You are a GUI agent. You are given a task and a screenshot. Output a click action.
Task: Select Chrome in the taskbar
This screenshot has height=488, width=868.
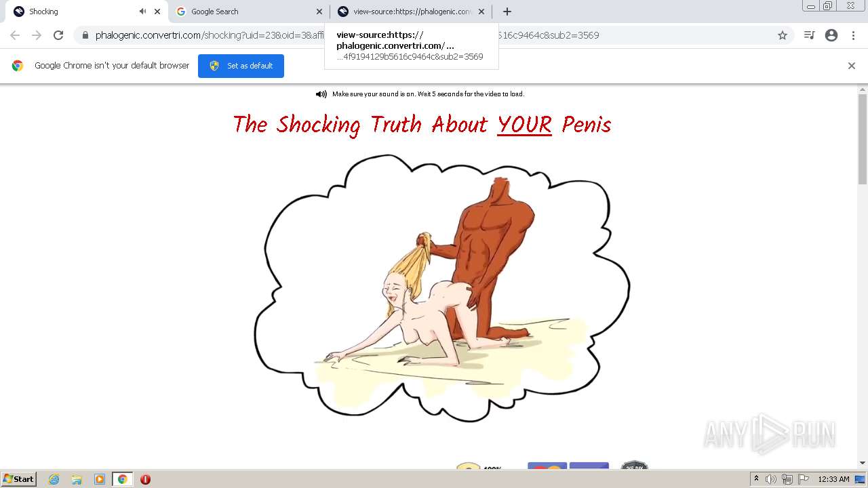coord(122,479)
